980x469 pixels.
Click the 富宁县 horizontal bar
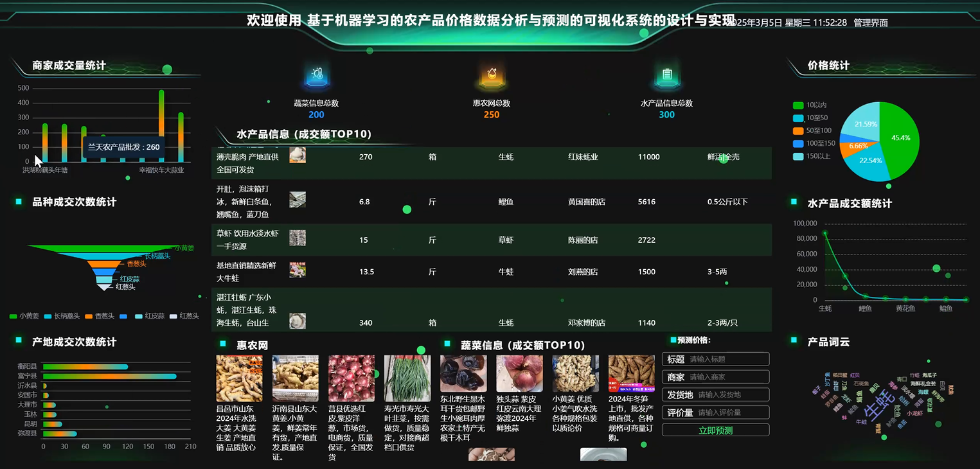coord(109,376)
